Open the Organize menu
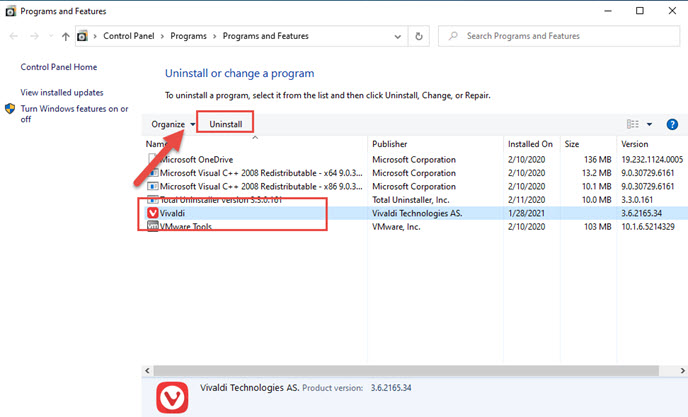The height and width of the screenshot is (417, 688). 173,124
